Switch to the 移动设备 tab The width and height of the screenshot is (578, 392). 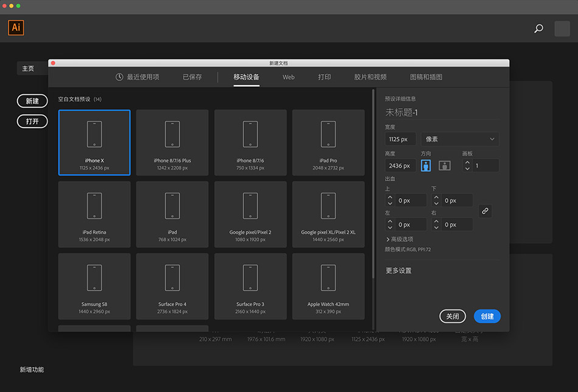click(246, 77)
